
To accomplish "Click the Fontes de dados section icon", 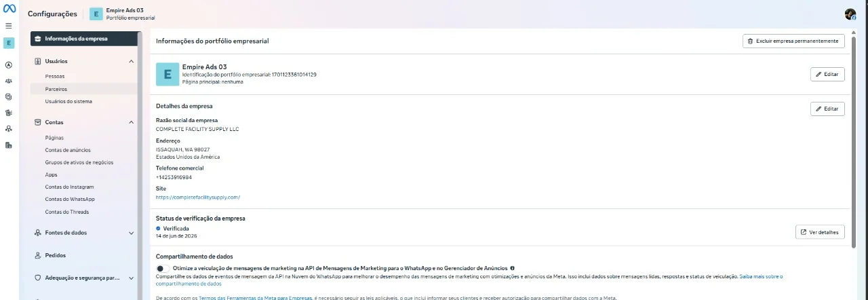I will coord(38,233).
